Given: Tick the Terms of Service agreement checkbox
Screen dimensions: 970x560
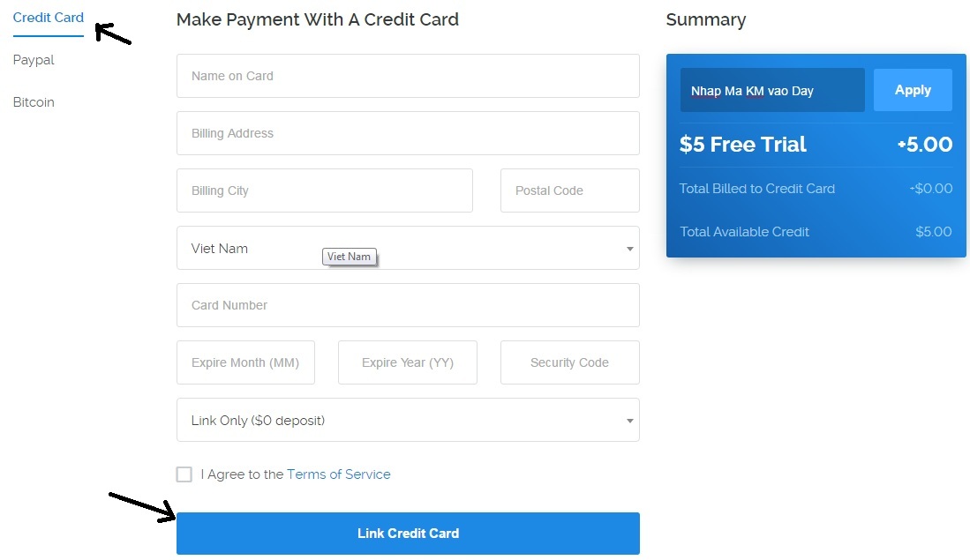Looking at the screenshot, I should click(x=184, y=474).
